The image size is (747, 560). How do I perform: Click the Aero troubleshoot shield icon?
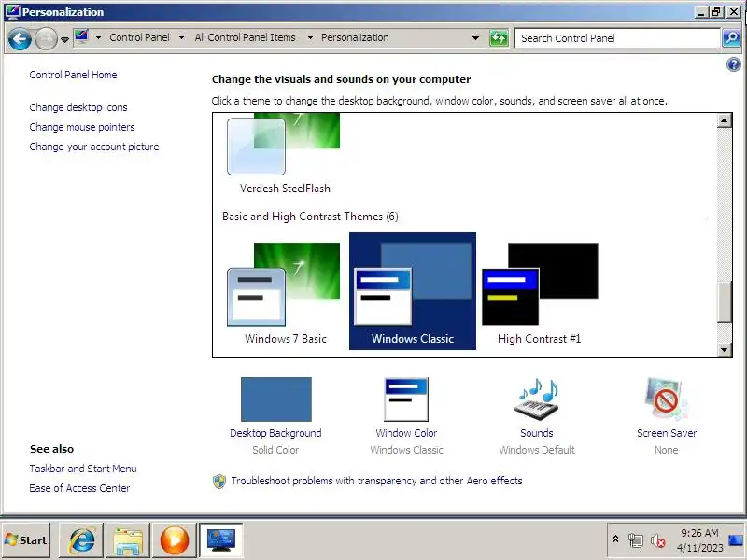pyautogui.click(x=219, y=482)
